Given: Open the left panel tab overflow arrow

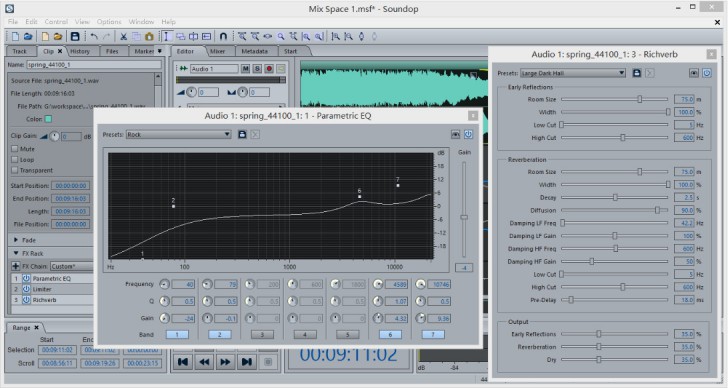Looking at the screenshot, I should [x=160, y=51].
